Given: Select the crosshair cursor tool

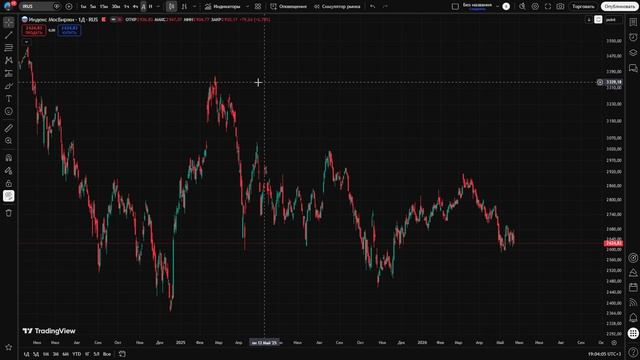Looking at the screenshot, I should point(9,22).
